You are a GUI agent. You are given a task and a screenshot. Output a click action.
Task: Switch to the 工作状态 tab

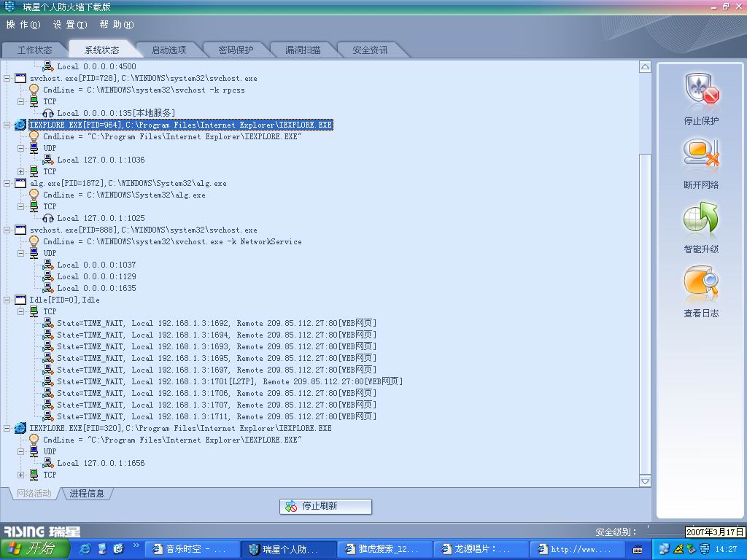(x=35, y=50)
